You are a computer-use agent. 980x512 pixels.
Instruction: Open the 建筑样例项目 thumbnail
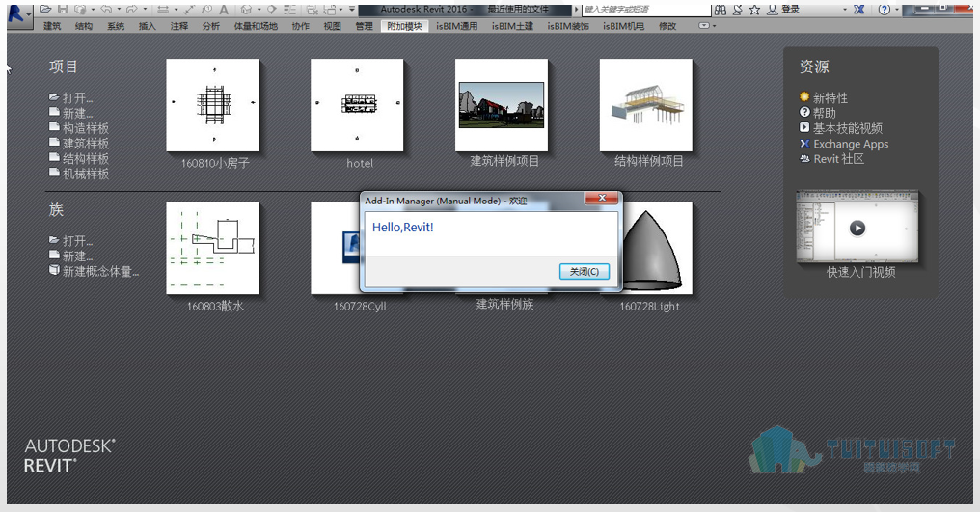(x=502, y=105)
